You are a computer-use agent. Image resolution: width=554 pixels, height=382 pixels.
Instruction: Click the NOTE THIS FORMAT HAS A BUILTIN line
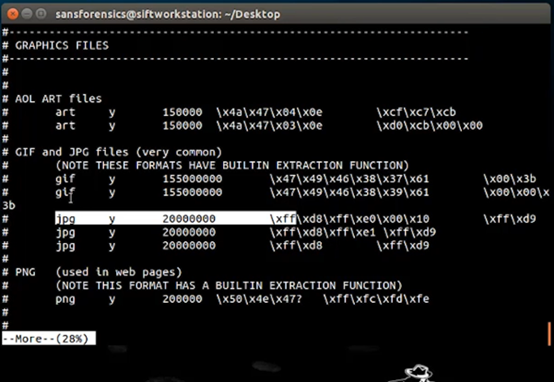(x=229, y=286)
